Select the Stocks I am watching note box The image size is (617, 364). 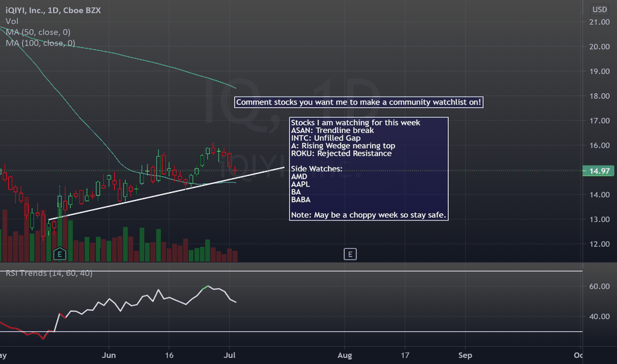pyautogui.click(x=369, y=169)
